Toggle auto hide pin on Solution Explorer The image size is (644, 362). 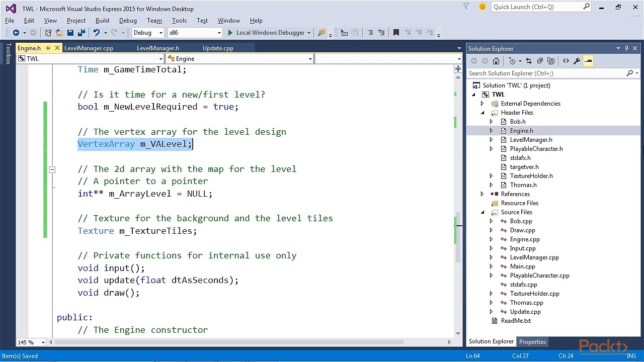click(x=626, y=48)
